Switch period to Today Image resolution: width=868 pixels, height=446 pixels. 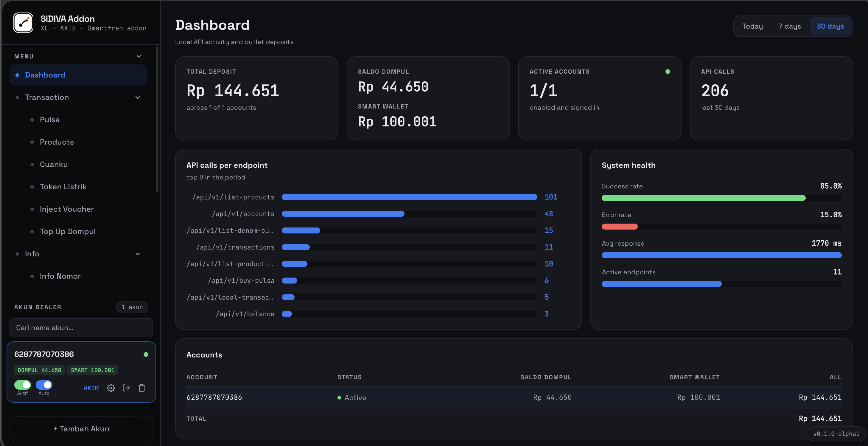tap(752, 26)
